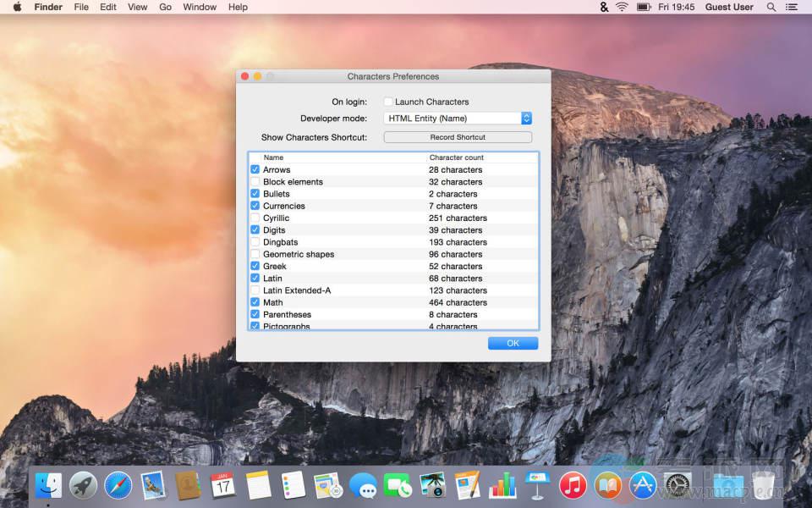Open Notification Center in the menu bar
The image size is (812, 508).
(793, 7)
